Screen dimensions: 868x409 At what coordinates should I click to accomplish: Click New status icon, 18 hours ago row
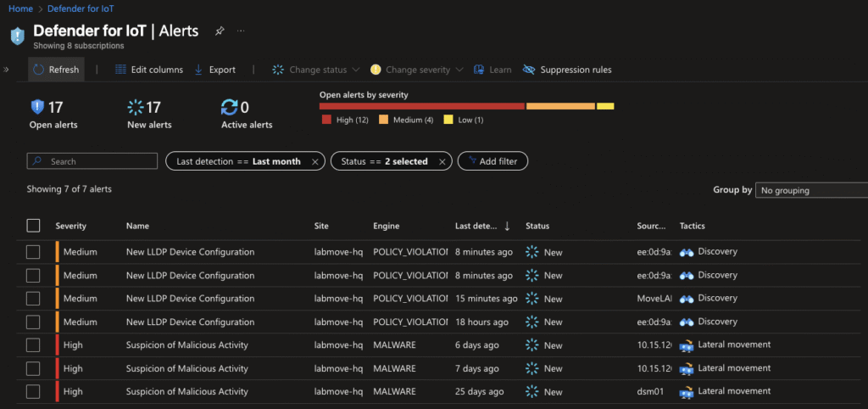click(532, 322)
